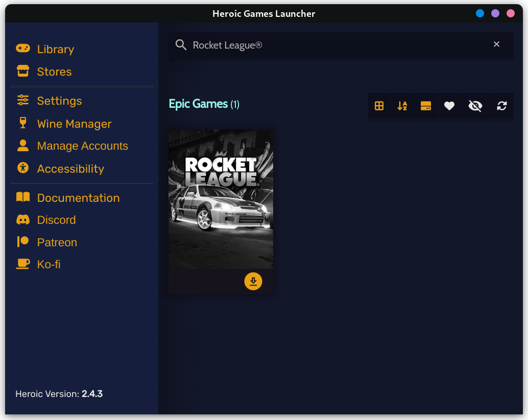Open the Library section
This screenshot has height=420, width=528.
[55, 49]
